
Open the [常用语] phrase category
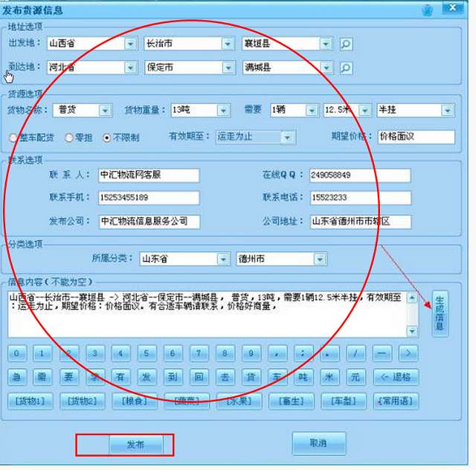click(396, 402)
